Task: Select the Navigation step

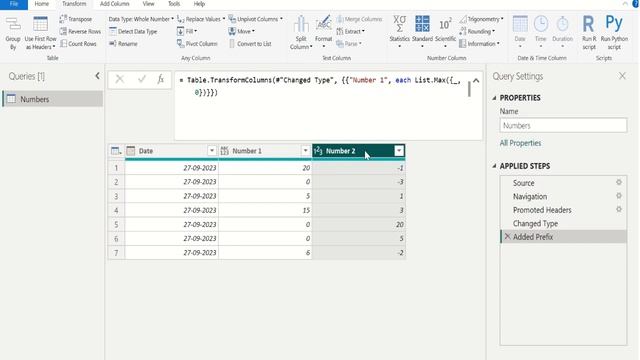Action: (x=563, y=196)
